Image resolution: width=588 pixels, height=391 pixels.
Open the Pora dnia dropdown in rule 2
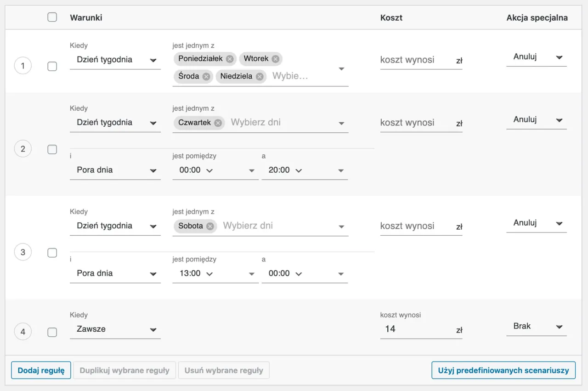click(115, 170)
